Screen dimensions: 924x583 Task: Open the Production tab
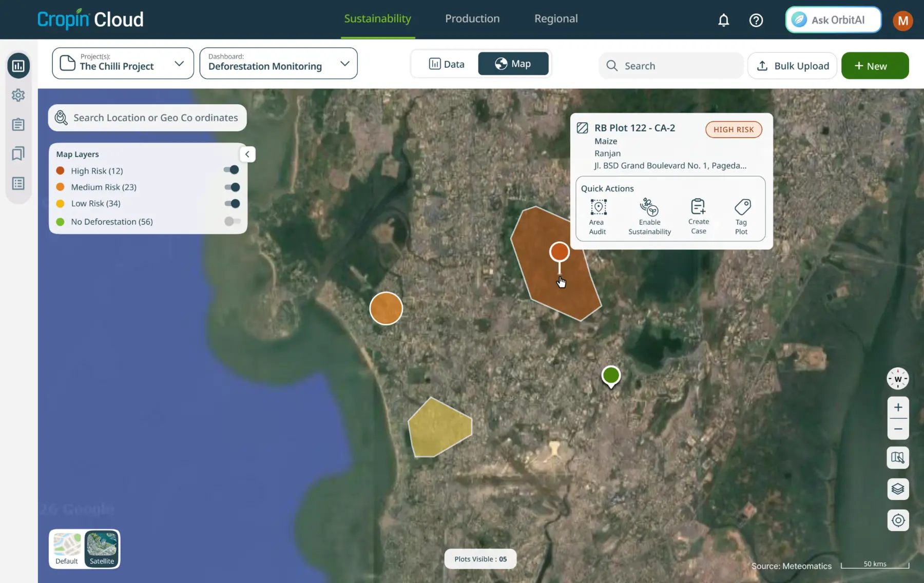472,19
